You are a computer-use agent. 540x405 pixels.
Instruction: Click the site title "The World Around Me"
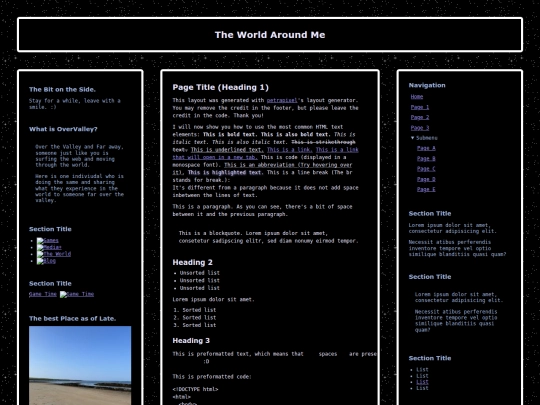coord(270,35)
